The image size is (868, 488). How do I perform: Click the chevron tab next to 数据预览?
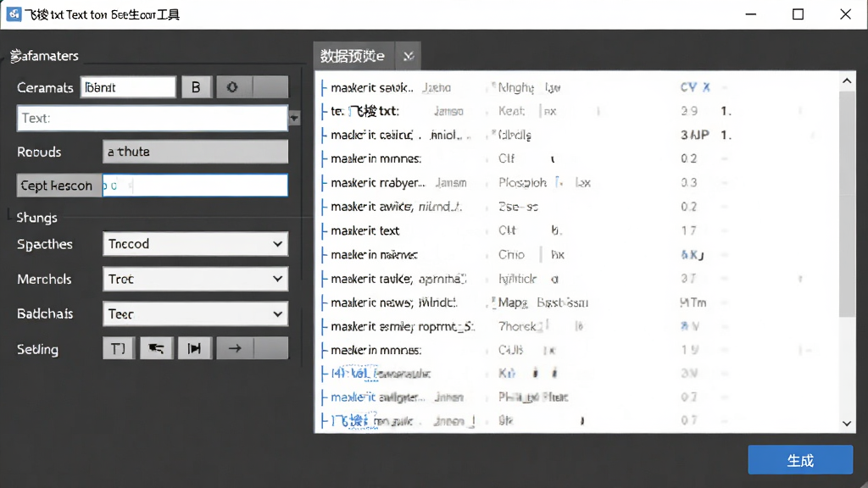pyautogui.click(x=409, y=56)
